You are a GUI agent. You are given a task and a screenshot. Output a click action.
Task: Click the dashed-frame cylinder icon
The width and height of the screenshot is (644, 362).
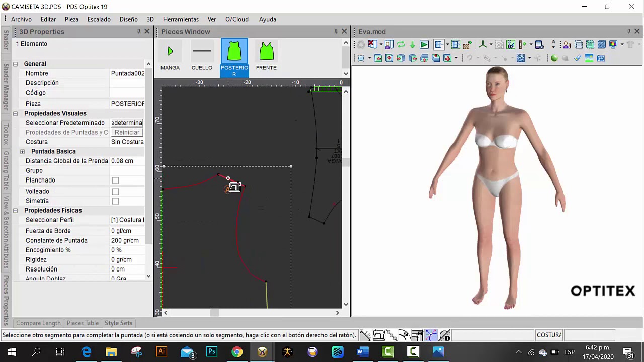tap(455, 45)
